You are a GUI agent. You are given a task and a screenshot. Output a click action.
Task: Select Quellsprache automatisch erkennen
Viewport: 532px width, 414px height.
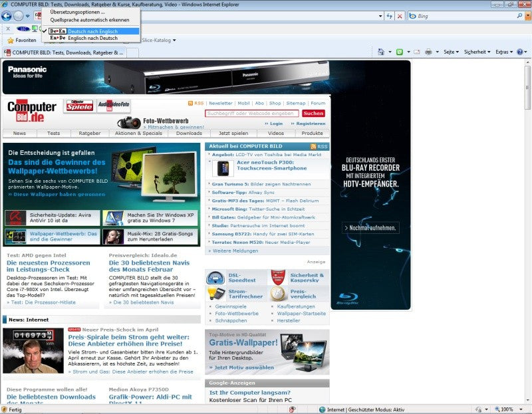click(x=90, y=20)
